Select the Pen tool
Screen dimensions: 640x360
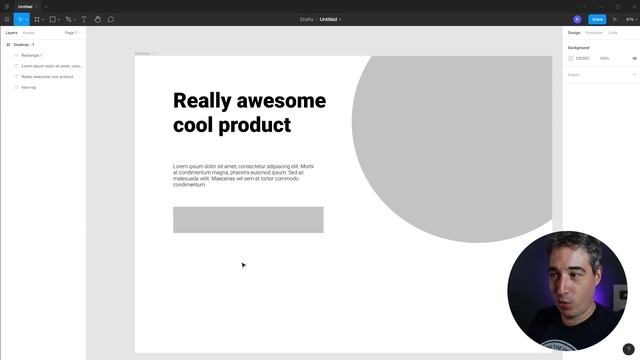click(x=68, y=19)
